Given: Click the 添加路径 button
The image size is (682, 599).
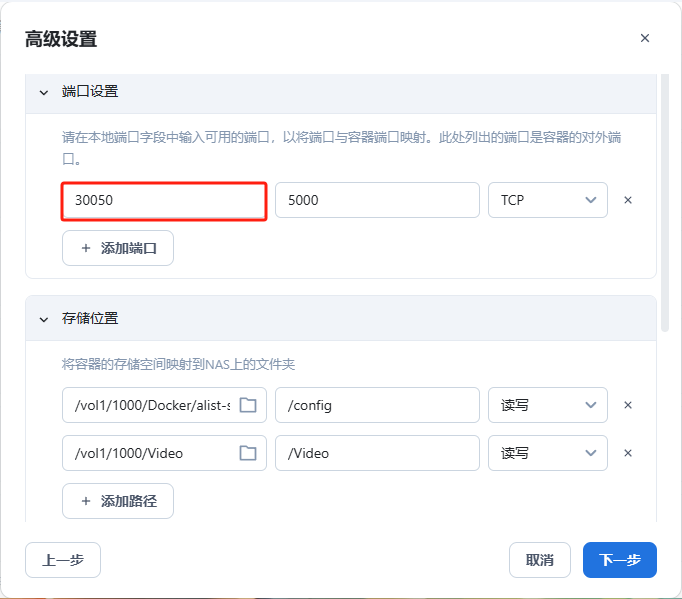Looking at the screenshot, I should 118,501.
